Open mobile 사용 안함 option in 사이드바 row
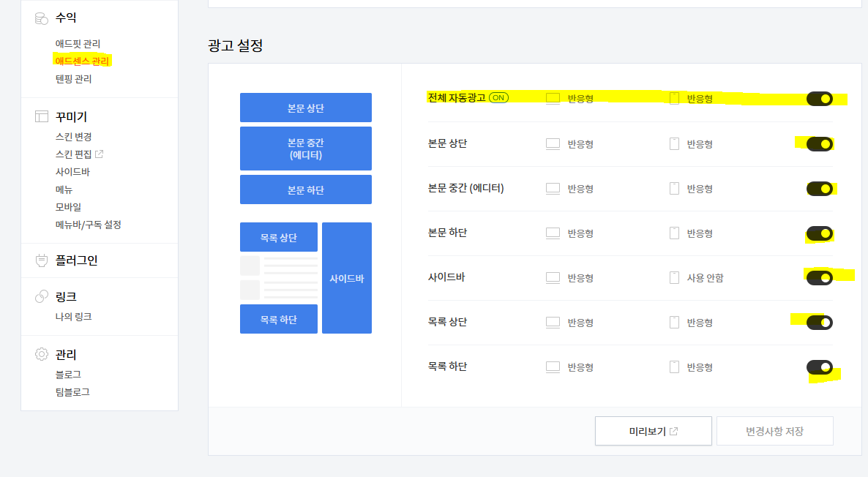The width and height of the screenshot is (868, 477). 706,278
